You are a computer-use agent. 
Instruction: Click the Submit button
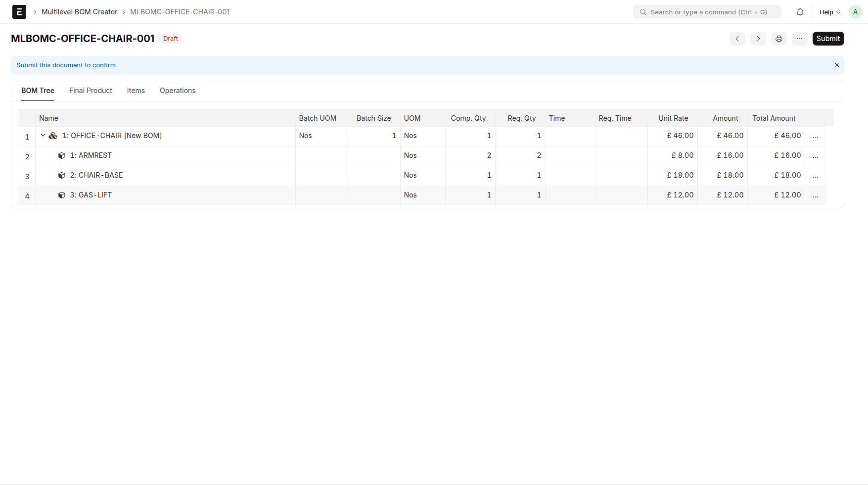[827, 39]
